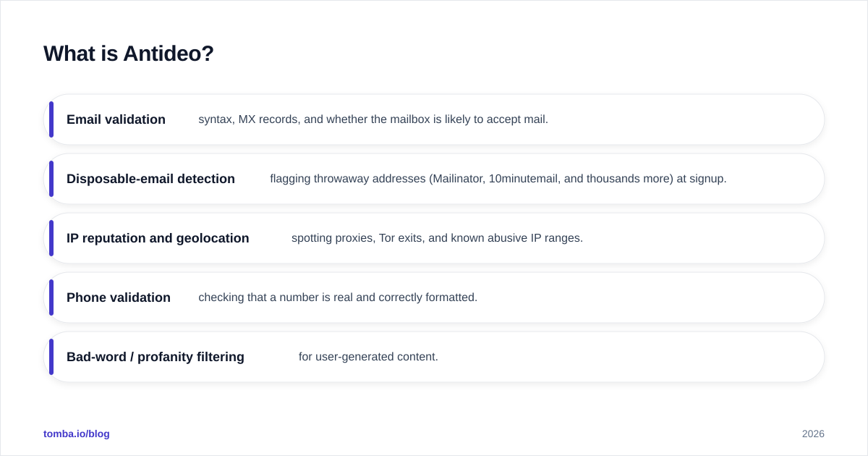Image resolution: width=868 pixels, height=456 pixels.
Task: Click the 2026 year in the footer
Action: [813, 434]
